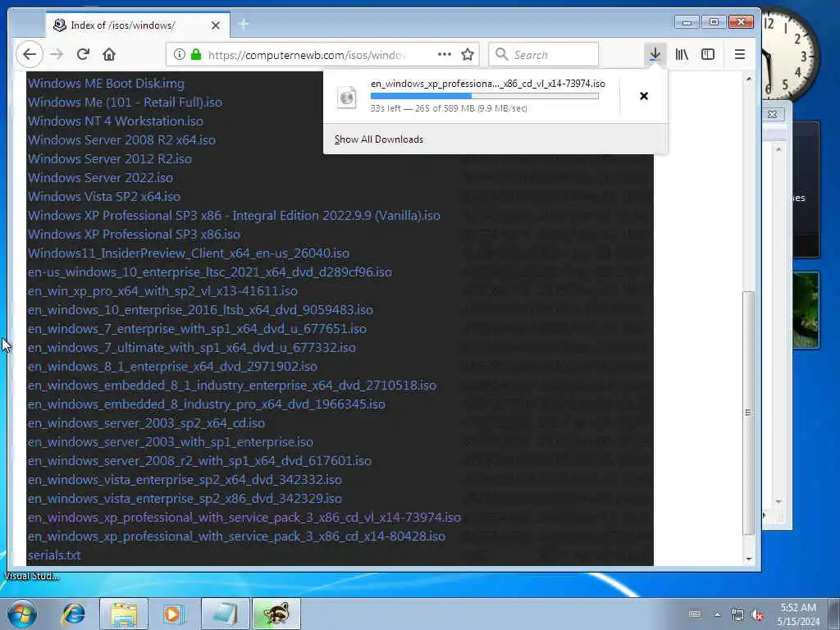840x630 pixels.
Task: Switch to the raccoon browser taskbar button
Action: coord(276,614)
